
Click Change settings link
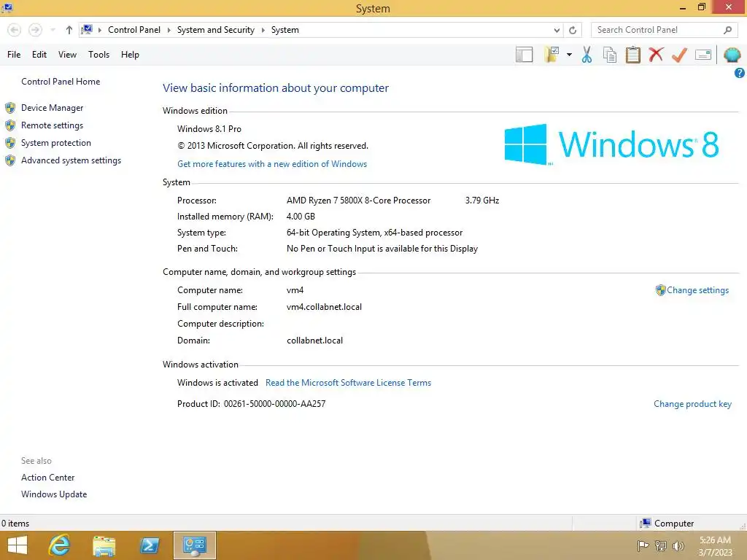[x=697, y=290]
